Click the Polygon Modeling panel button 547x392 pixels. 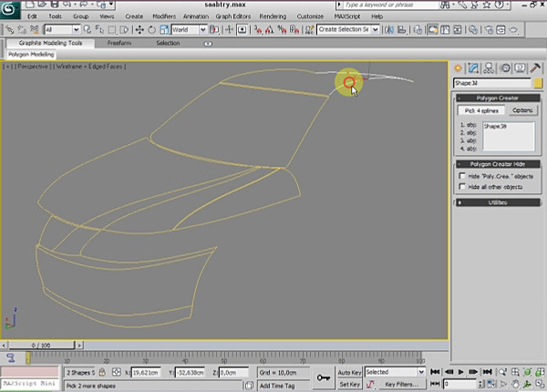tap(31, 55)
